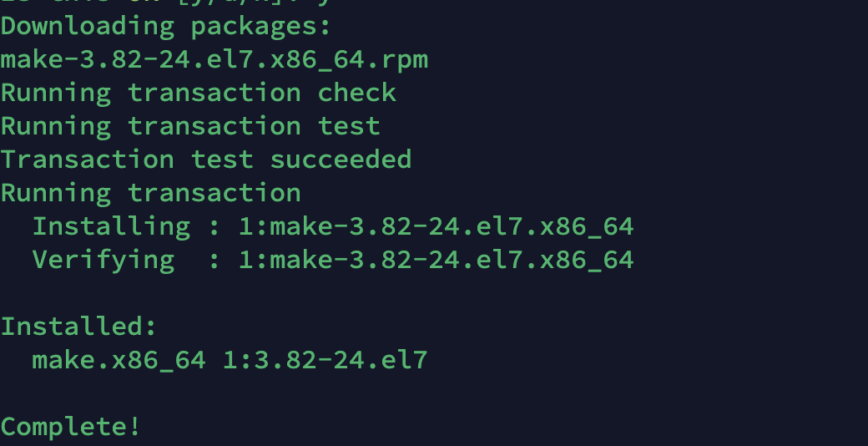Click the word "packages:"
Screen dimensions: 868x446
261,26
